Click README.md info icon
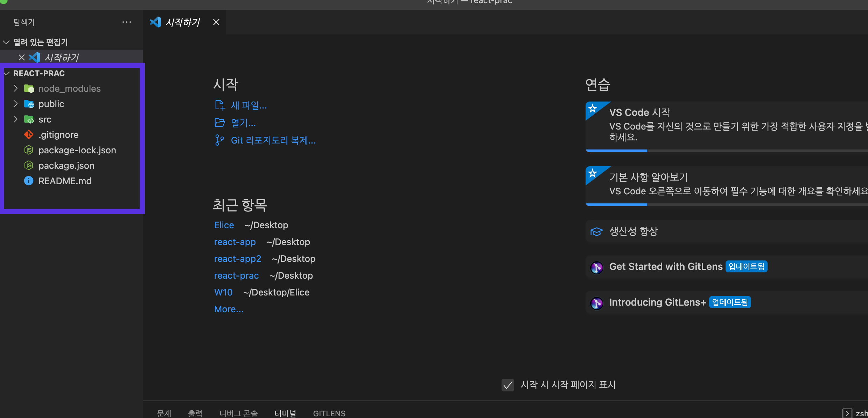The image size is (868, 418). pos(29,181)
